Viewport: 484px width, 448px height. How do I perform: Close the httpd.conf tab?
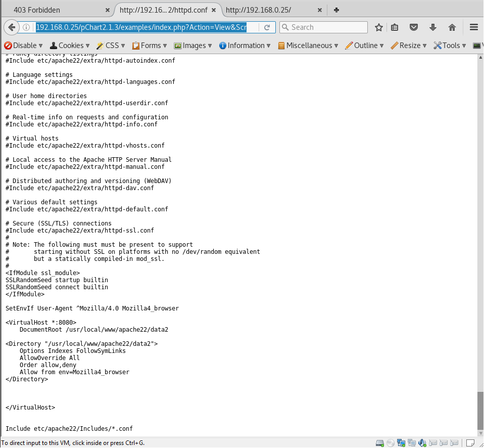214,10
